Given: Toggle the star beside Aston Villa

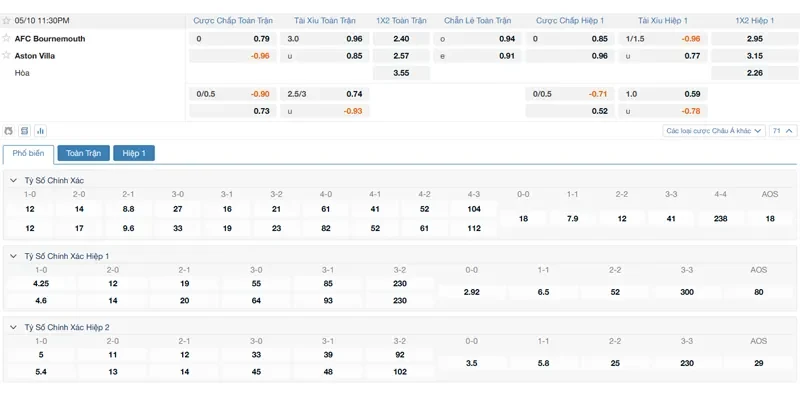Looking at the screenshot, I should [6, 56].
